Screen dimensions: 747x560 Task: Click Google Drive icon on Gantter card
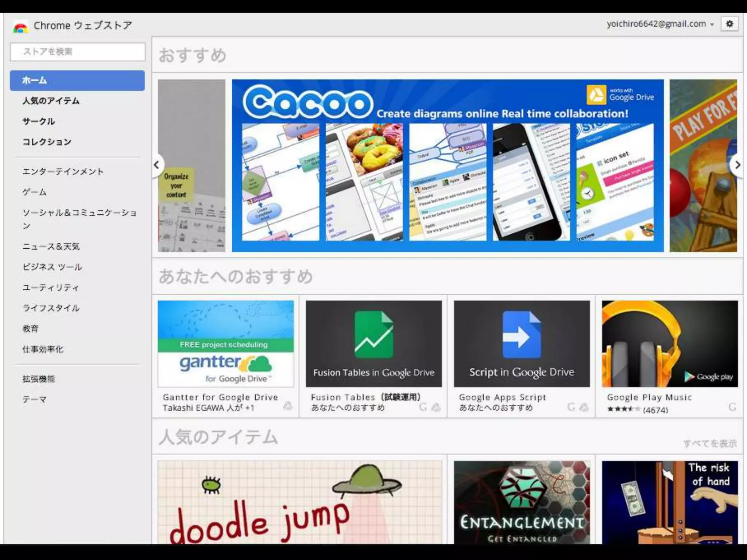(x=288, y=406)
